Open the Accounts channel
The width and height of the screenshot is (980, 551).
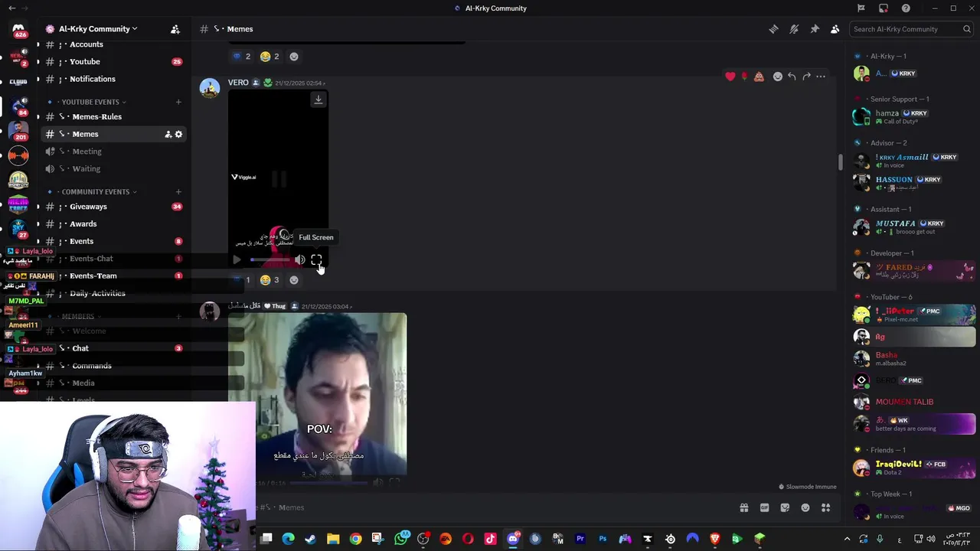click(113, 44)
